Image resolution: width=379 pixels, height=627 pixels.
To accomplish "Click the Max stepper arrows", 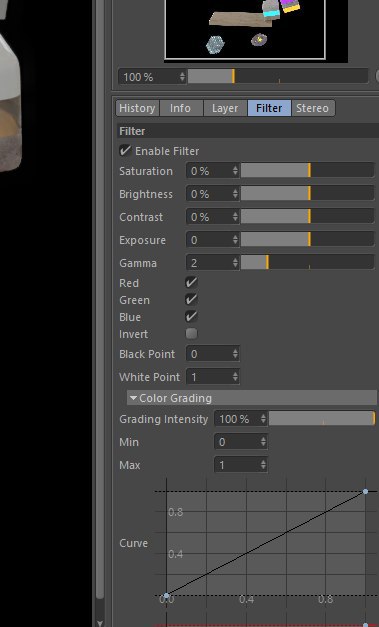I will tap(263, 465).
